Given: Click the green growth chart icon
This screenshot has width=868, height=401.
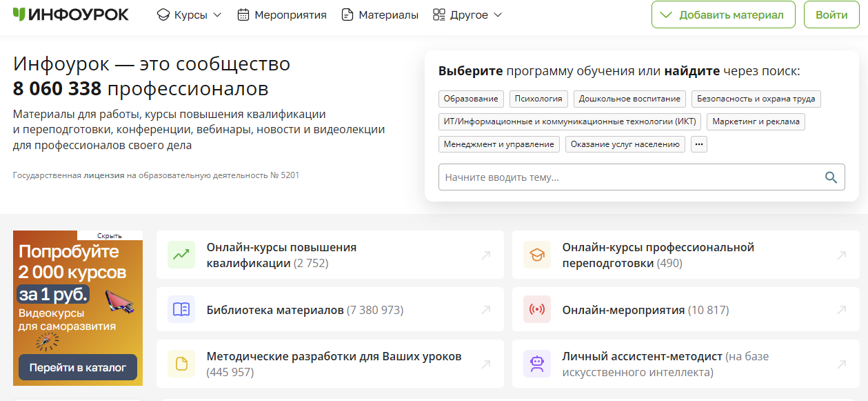Looking at the screenshot, I should click(x=181, y=255).
